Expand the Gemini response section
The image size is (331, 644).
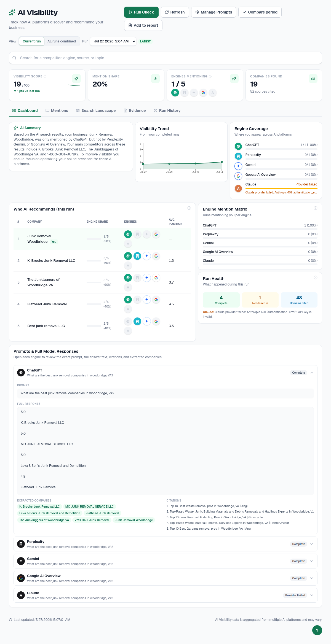coord(312,561)
